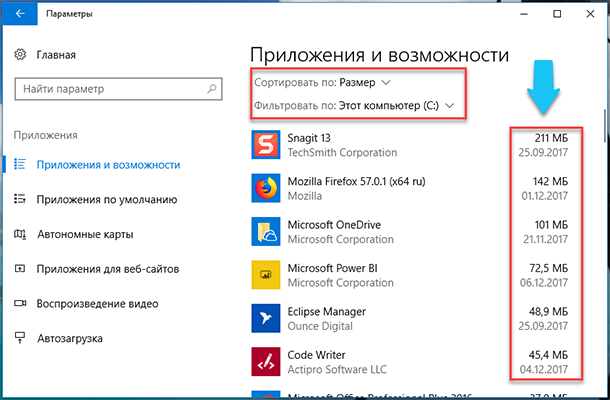Click the 21.11.2017 install date
This screenshot has height=400, width=610.
click(x=545, y=239)
